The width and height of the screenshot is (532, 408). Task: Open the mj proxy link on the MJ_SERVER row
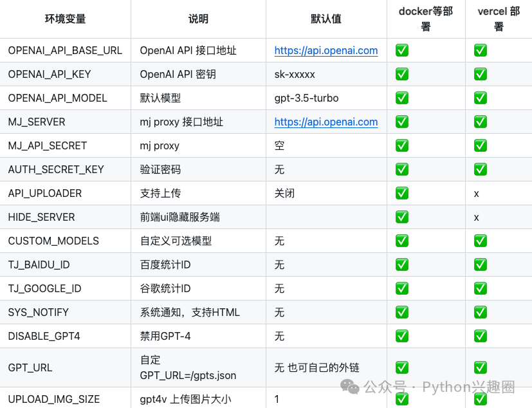[326, 122]
